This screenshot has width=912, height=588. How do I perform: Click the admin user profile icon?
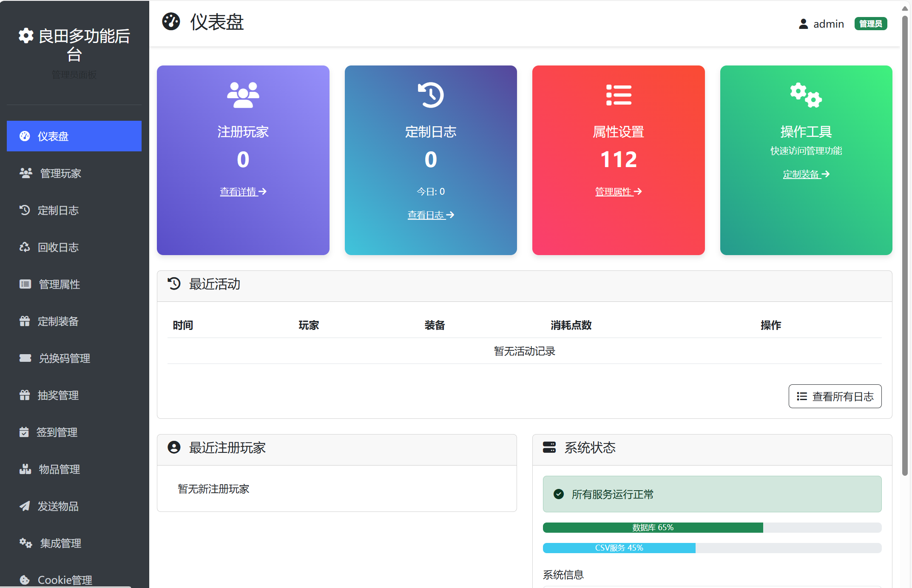pyautogui.click(x=803, y=24)
